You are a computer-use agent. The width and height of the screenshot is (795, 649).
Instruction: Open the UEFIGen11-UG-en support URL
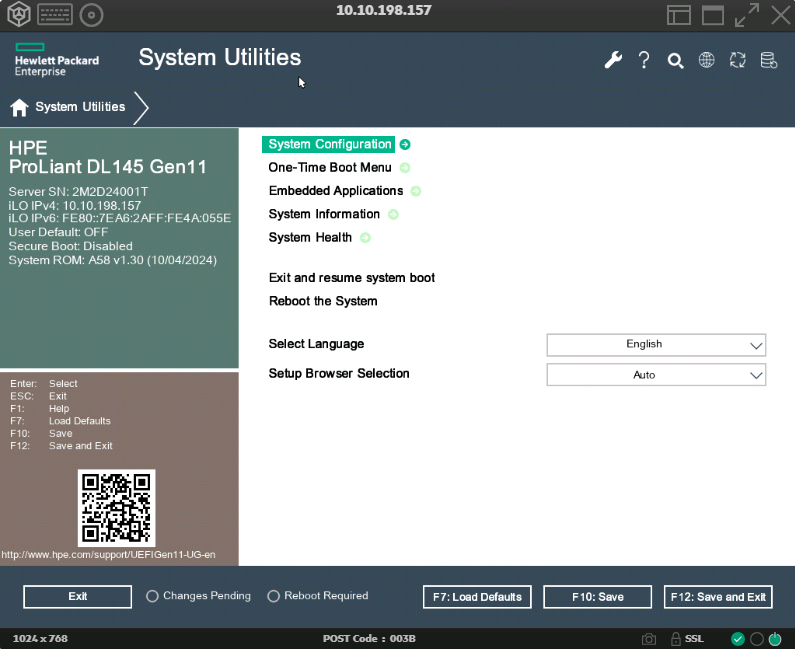(x=109, y=555)
